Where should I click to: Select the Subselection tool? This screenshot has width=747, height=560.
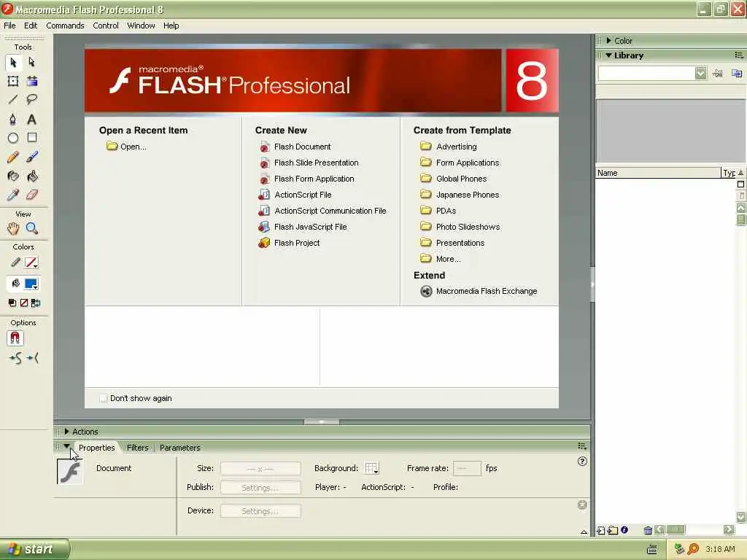[x=32, y=63]
